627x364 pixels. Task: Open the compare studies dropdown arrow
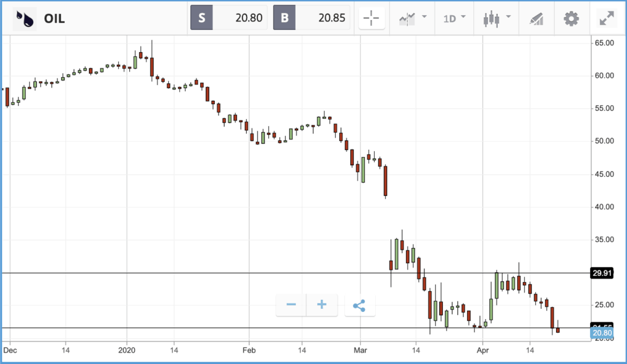[x=424, y=17]
